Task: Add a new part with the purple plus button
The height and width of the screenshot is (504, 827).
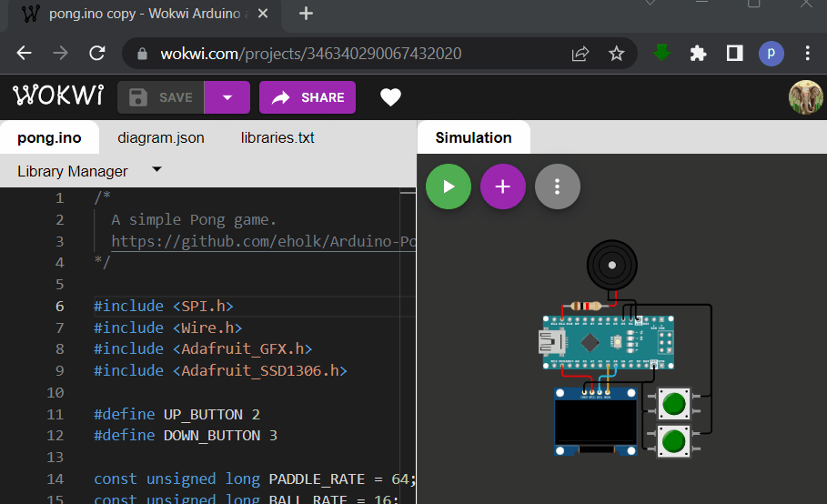Action: click(x=503, y=186)
